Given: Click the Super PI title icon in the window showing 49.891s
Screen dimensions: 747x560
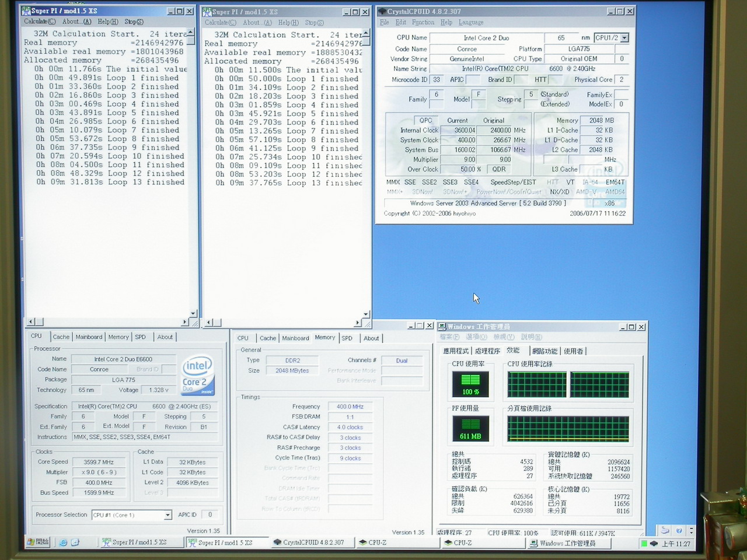Looking at the screenshot, I should tap(26, 11).
